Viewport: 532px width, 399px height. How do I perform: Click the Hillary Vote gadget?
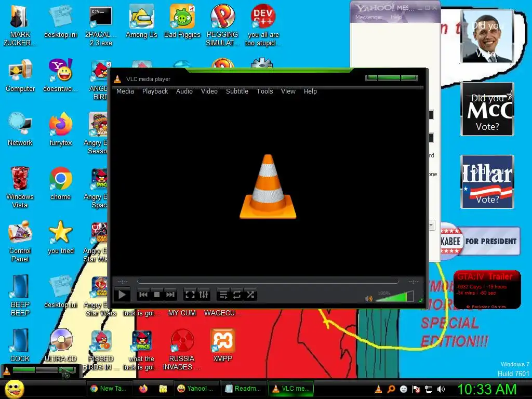click(487, 182)
